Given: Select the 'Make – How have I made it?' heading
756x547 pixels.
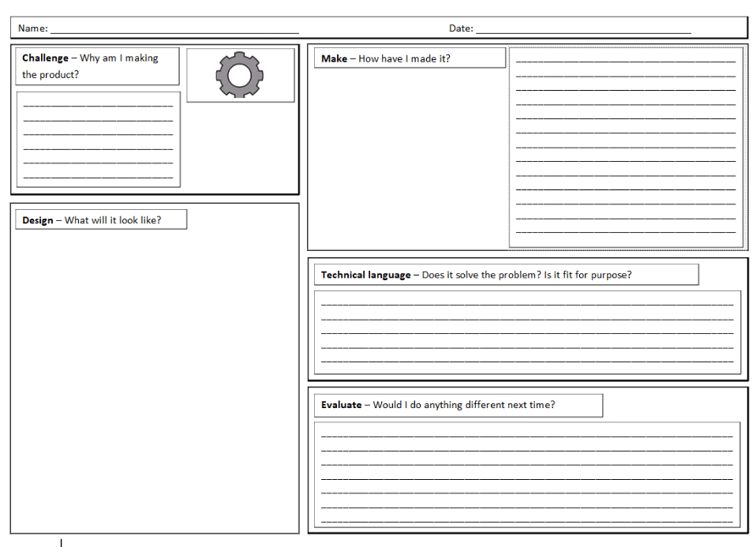Looking at the screenshot, I should click(409, 58).
